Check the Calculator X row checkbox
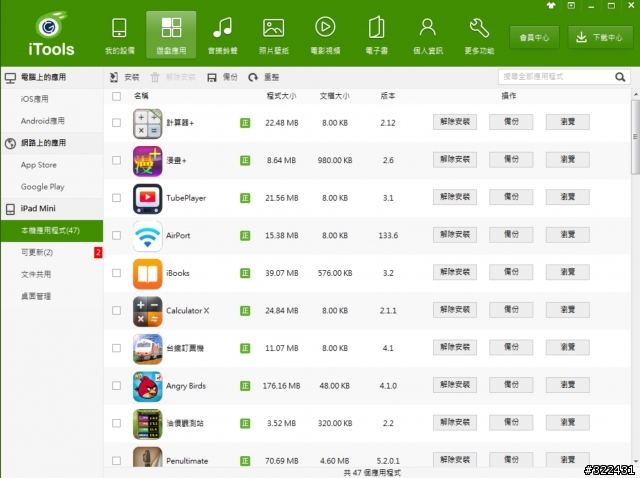This screenshot has height=478, width=640. pyautogui.click(x=116, y=311)
